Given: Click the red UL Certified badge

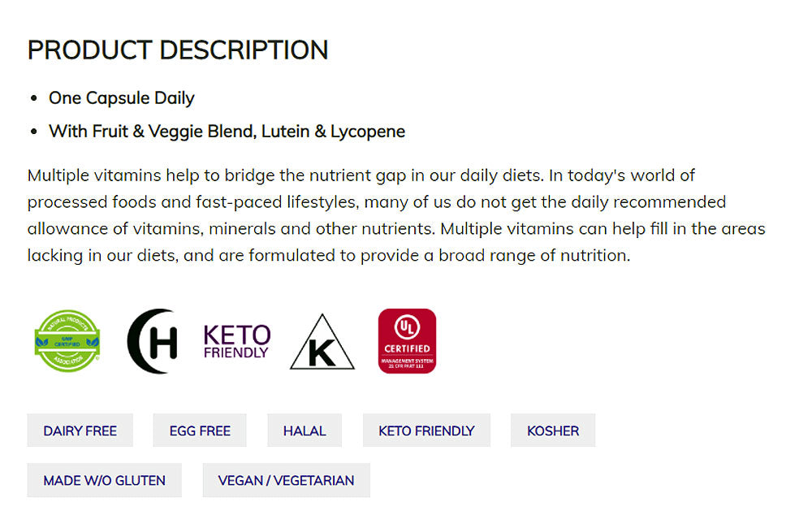Looking at the screenshot, I should (407, 341).
